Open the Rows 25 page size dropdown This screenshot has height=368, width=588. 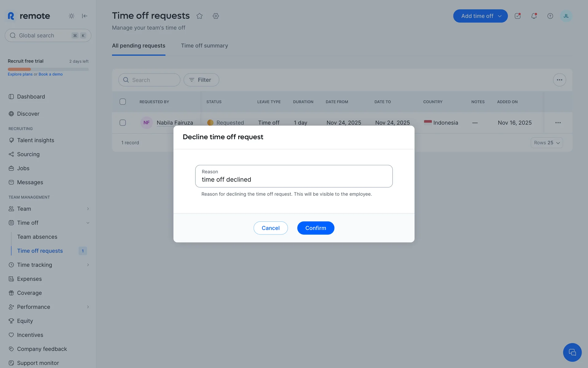point(546,143)
